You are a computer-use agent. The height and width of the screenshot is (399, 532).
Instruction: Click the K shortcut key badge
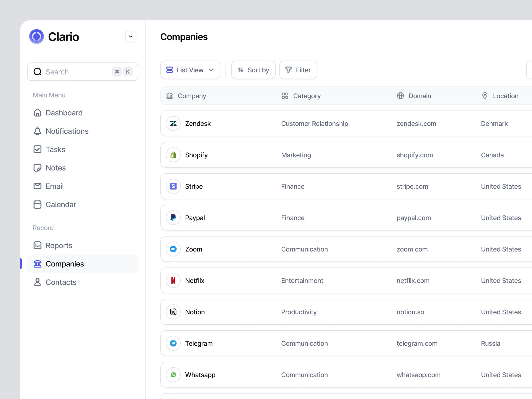128,72
